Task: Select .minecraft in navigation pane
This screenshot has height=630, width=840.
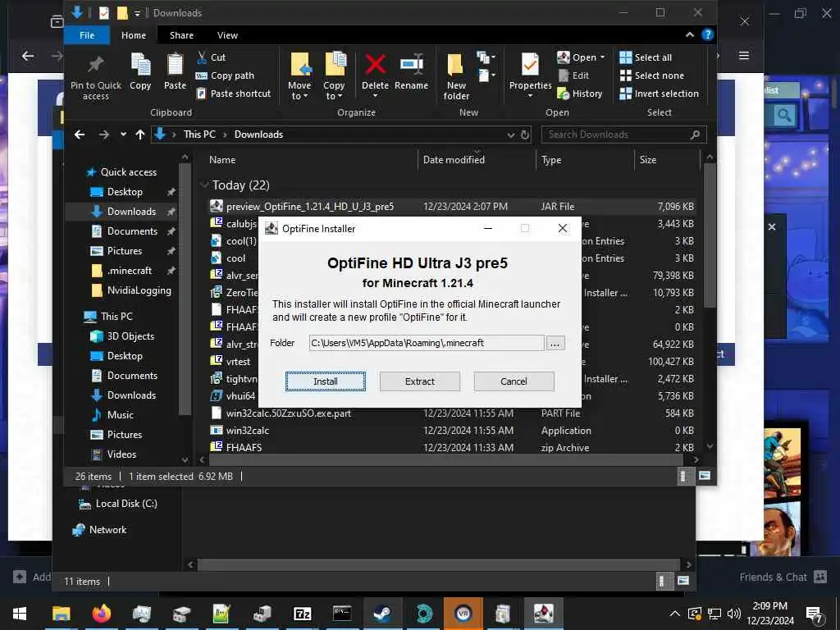Action: pyautogui.click(x=130, y=271)
